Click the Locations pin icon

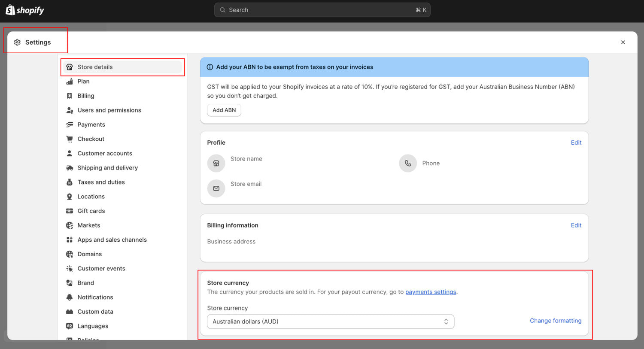click(x=70, y=197)
